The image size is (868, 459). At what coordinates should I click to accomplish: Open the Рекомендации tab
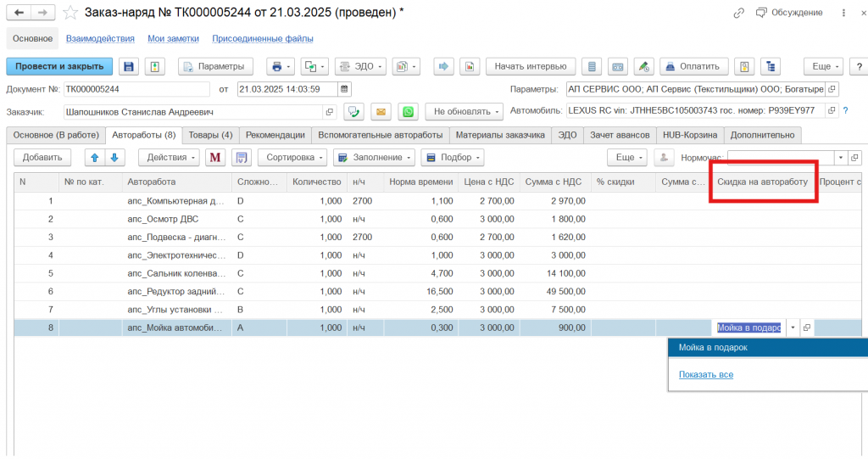click(x=275, y=135)
